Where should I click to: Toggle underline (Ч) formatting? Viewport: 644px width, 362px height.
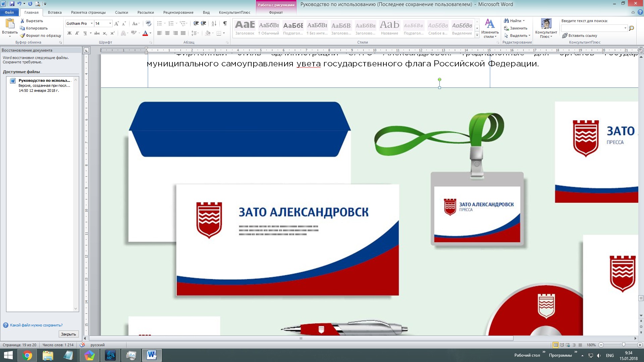tap(85, 33)
